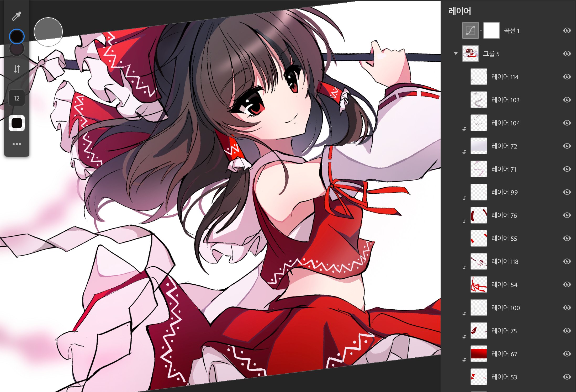Image resolution: width=576 pixels, height=392 pixels.
Task: Click the 레이어 100 layer name
Action: pyautogui.click(x=505, y=308)
